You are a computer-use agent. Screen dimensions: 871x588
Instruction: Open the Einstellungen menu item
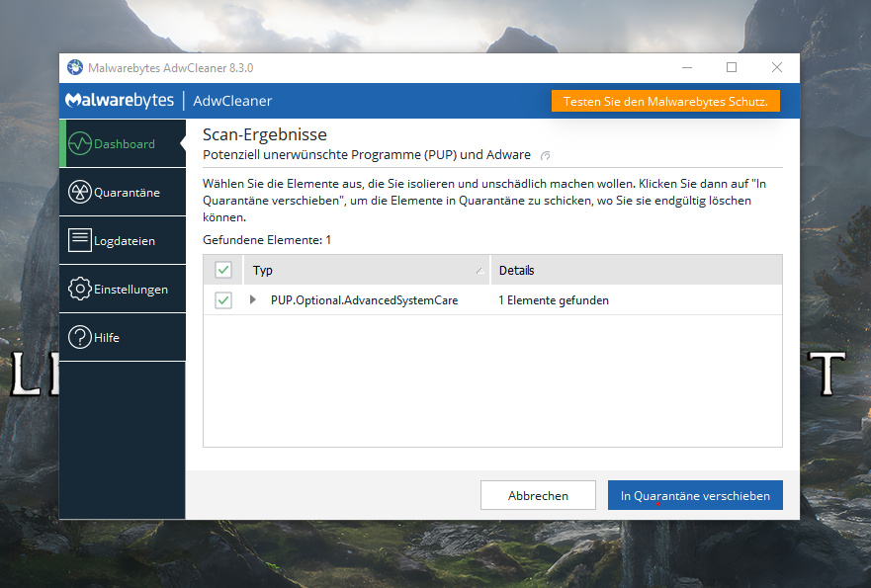(131, 290)
